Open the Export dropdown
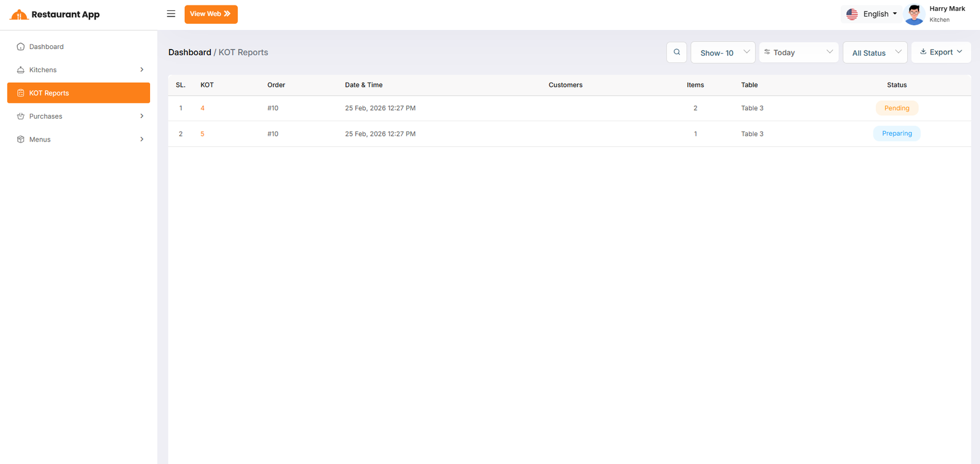This screenshot has width=980, height=464. (941, 52)
